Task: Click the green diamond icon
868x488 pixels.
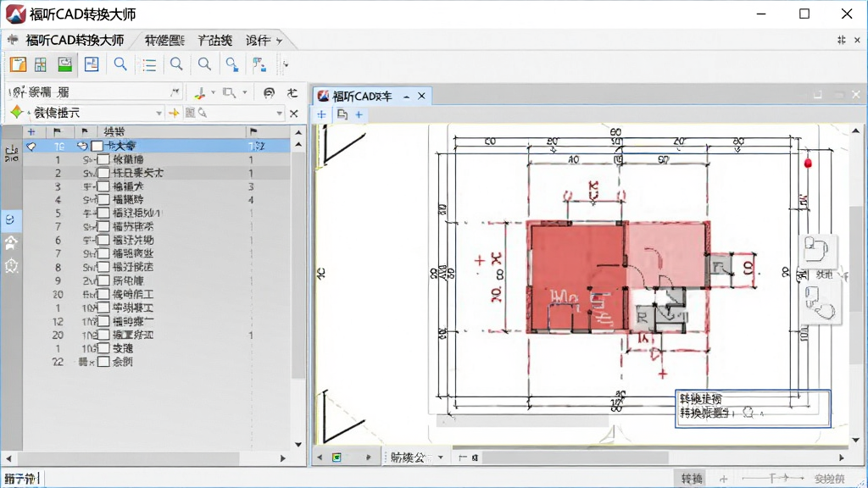Action: click(x=17, y=113)
